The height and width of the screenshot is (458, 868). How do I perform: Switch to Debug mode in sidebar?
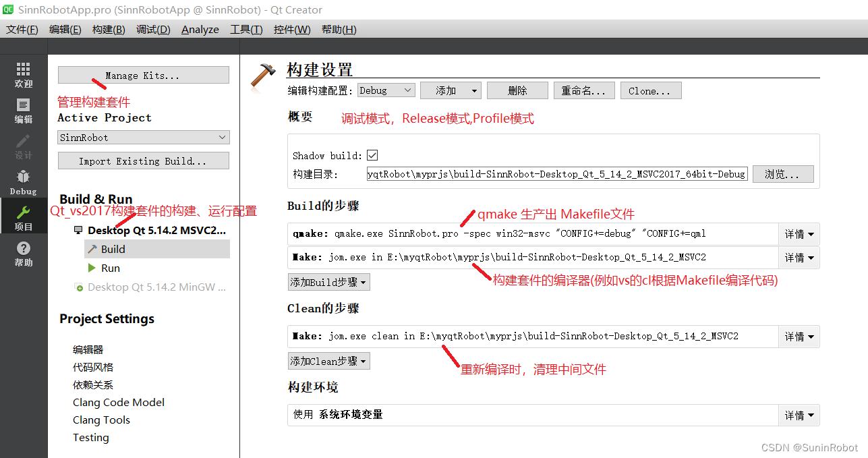pyautogui.click(x=24, y=182)
